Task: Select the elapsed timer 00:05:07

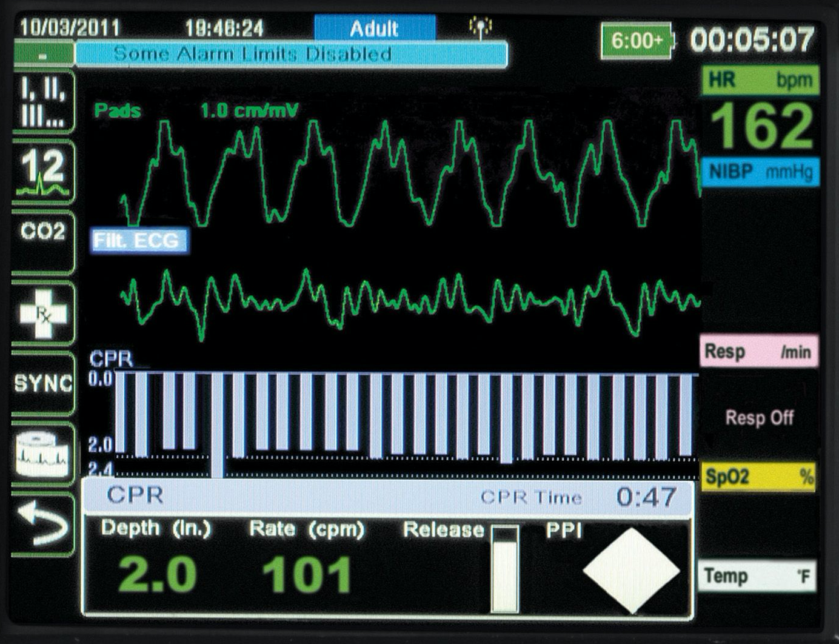Action: pyautogui.click(x=752, y=40)
